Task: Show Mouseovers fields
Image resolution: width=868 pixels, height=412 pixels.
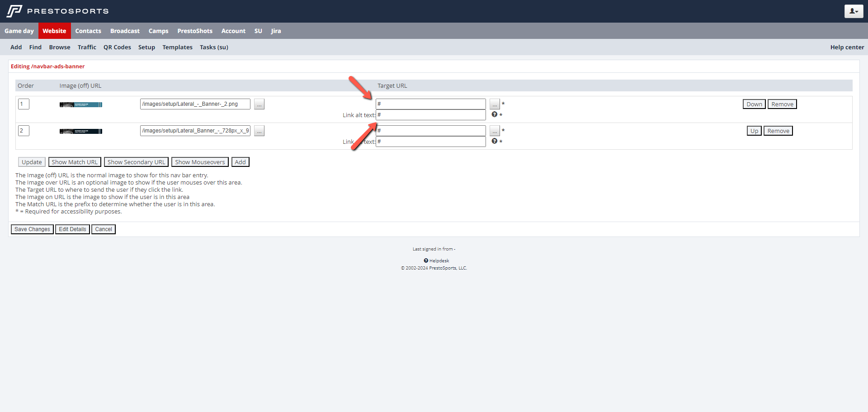Action: pos(200,162)
